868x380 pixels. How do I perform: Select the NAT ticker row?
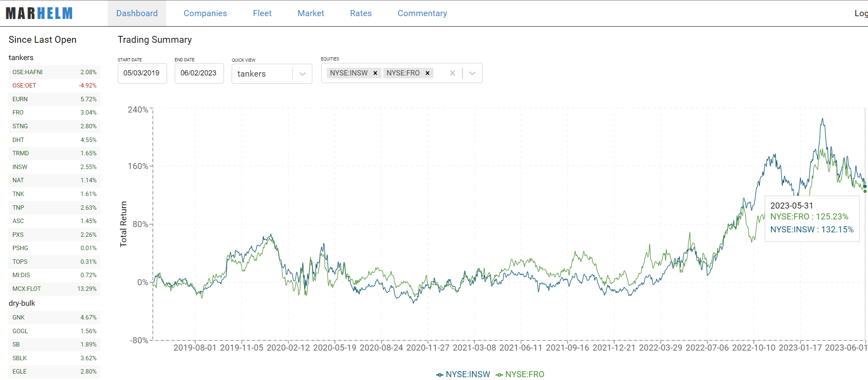54,180
